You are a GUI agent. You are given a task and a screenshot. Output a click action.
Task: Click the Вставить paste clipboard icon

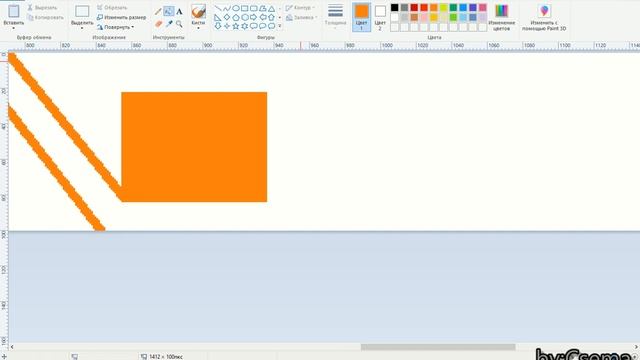(x=13, y=11)
